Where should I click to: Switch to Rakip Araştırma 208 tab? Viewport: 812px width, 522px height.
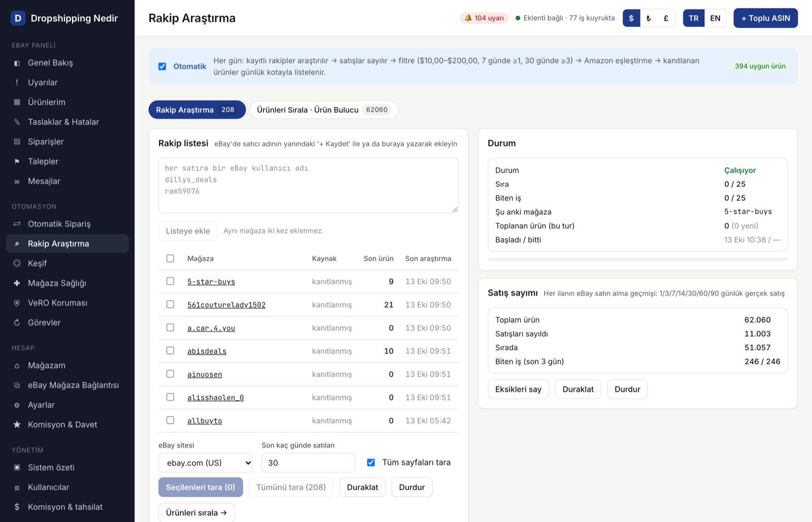coord(197,110)
